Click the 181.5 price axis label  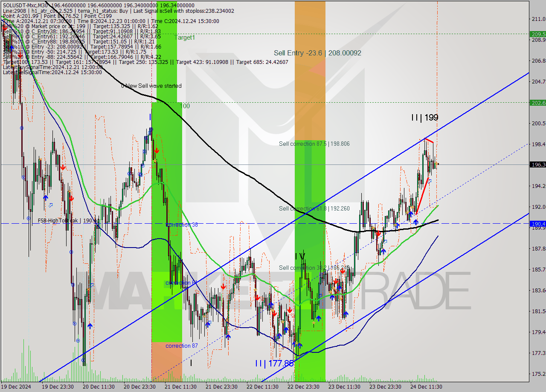coord(538,311)
